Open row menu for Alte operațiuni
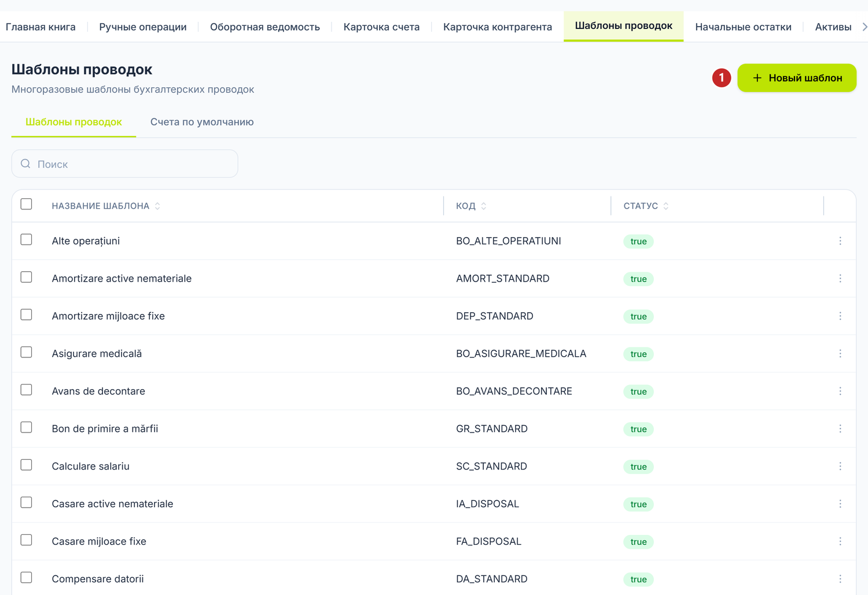 point(840,241)
